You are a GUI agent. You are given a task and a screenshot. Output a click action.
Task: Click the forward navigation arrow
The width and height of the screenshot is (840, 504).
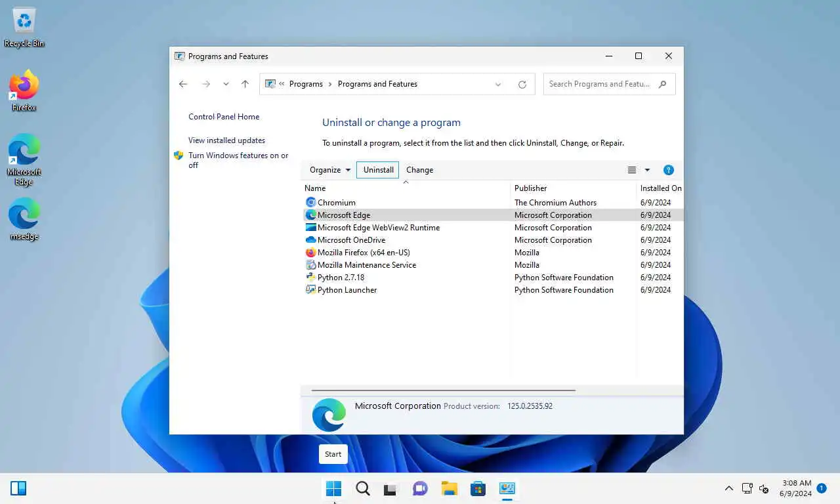coord(206,84)
